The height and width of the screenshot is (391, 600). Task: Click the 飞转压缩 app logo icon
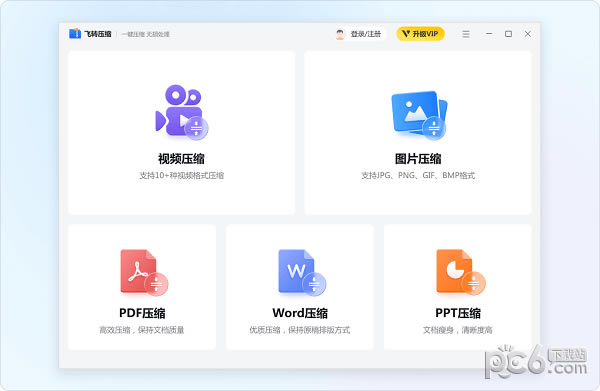75,34
